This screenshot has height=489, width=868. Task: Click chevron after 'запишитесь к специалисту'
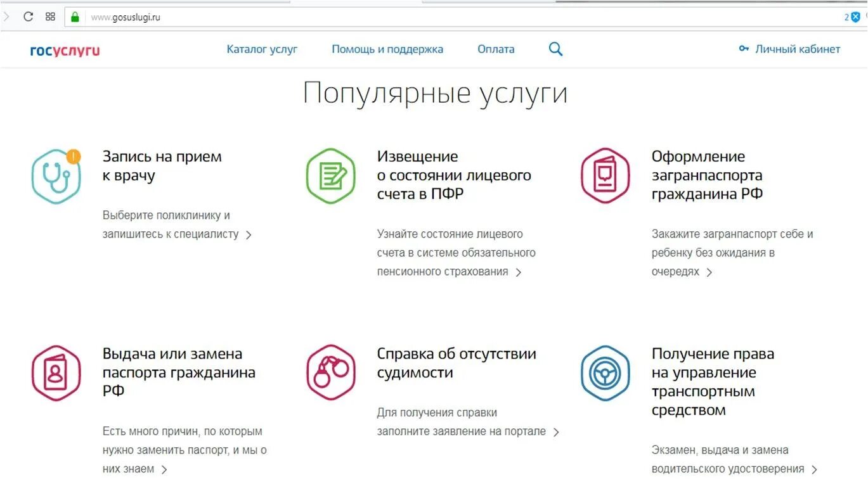coord(249,235)
